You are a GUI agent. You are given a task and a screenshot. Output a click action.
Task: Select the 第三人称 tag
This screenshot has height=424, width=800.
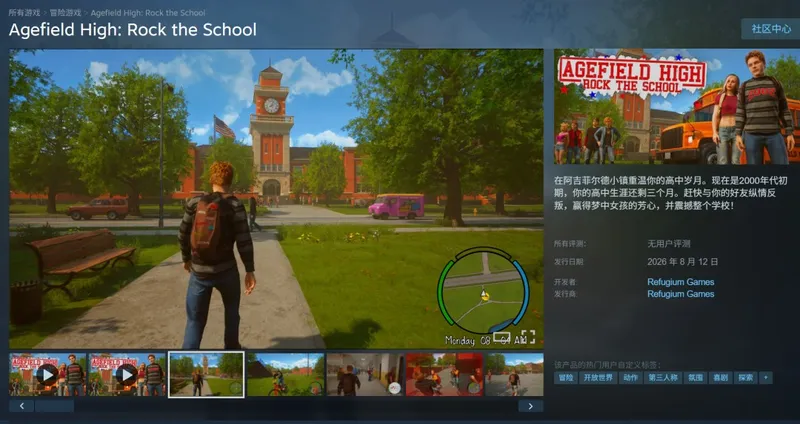coord(663,378)
